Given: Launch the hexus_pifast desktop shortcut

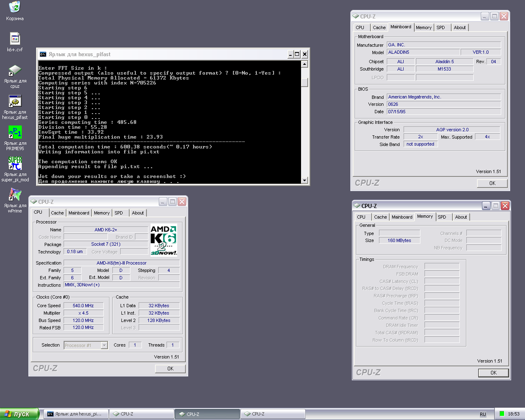Looking at the screenshot, I should [x=15, y=107].
